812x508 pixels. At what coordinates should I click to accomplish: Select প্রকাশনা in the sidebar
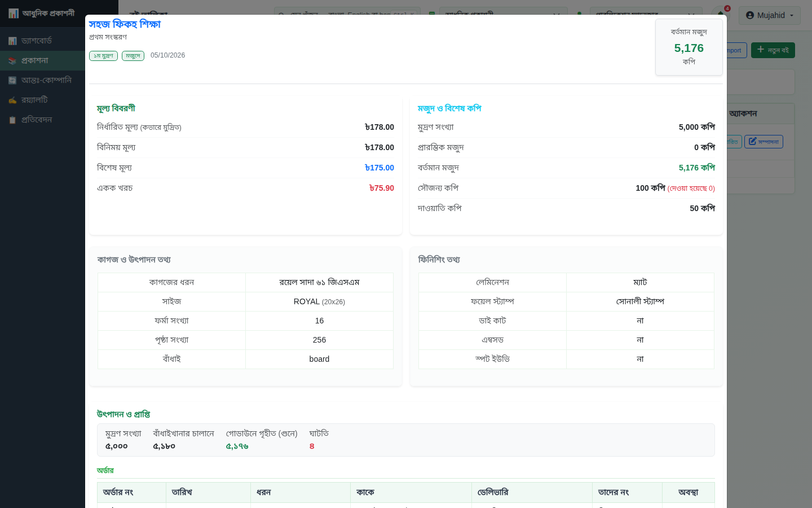pyautogui.click(x=42, y=60)
